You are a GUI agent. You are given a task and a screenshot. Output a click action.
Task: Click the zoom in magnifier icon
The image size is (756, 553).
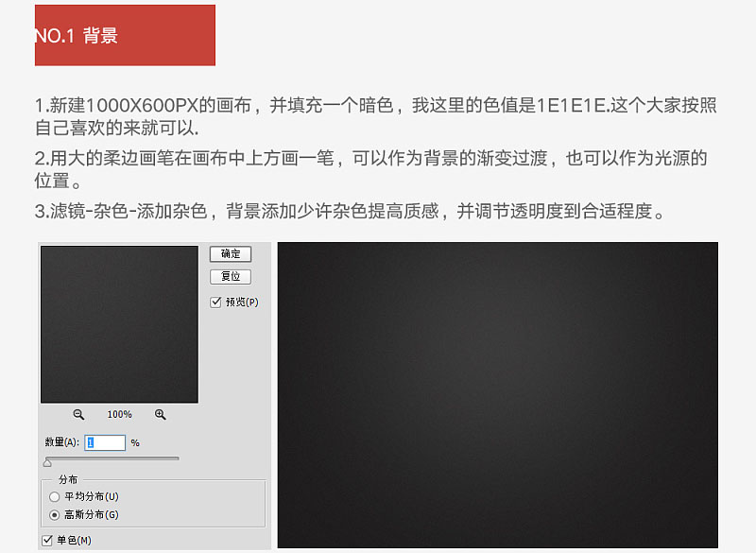point(161,415)
